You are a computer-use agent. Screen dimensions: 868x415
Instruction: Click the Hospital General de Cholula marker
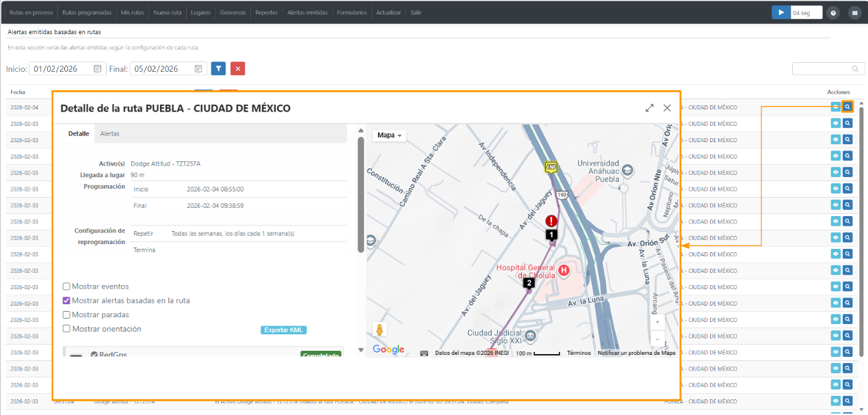[x=564, y=271]
